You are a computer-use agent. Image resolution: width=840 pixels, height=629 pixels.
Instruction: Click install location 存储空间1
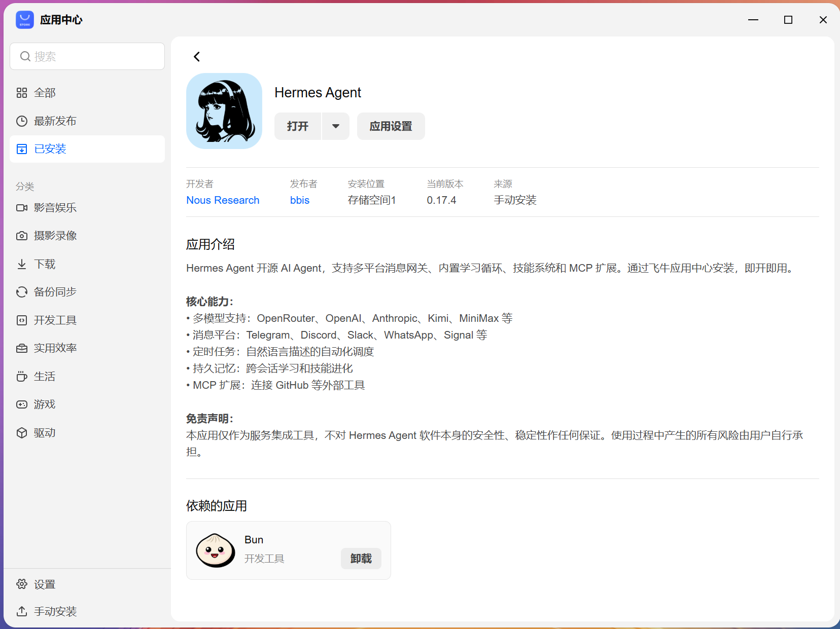tap(372, 200)
